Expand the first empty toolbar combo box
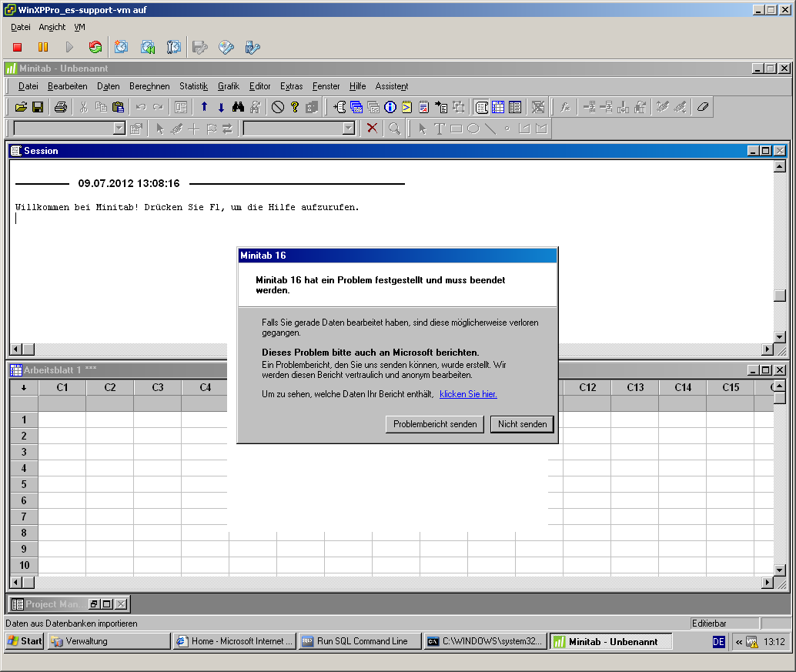The height and width of the screenshot is (672, 796). [x=119, y=129]
